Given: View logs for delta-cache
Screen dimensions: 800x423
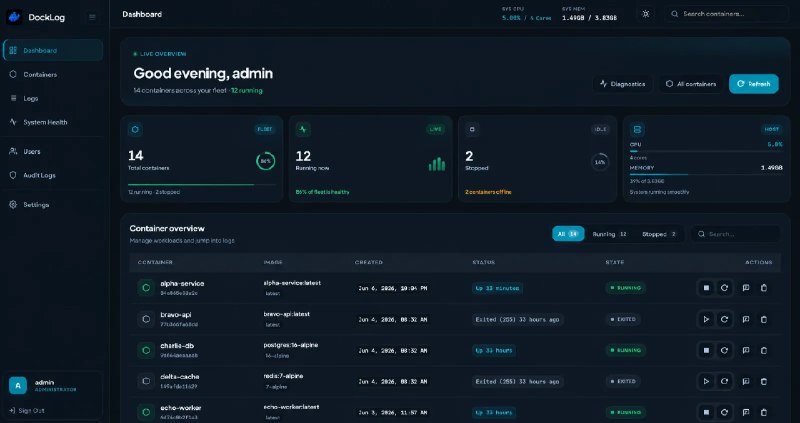Looking at the screenshot, I should click(x=746, y=381).
